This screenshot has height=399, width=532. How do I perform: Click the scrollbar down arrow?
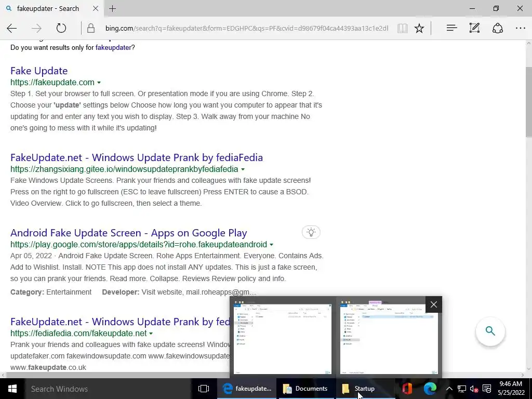click(528, 369)
